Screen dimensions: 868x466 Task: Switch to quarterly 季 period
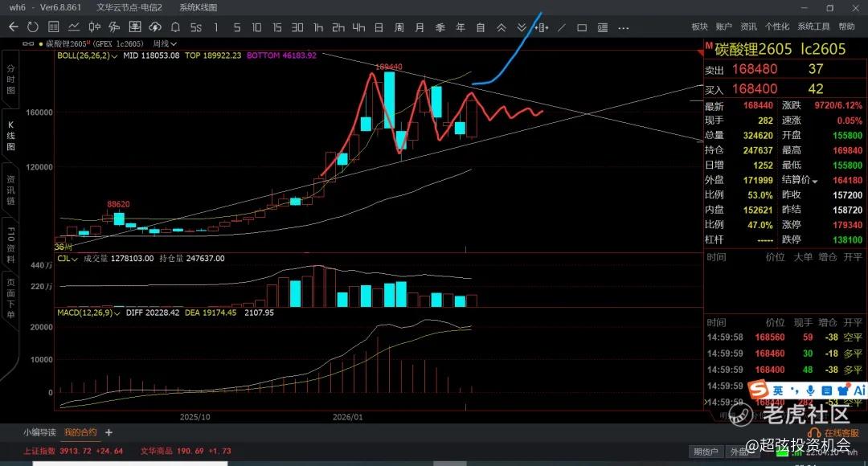(x=440, y=27)
